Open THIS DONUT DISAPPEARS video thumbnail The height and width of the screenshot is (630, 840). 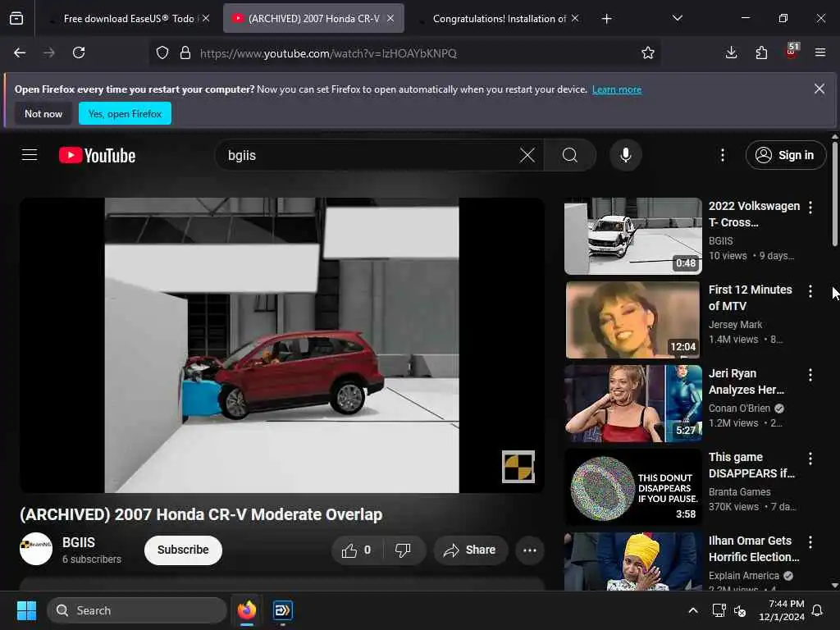[633, 487]
